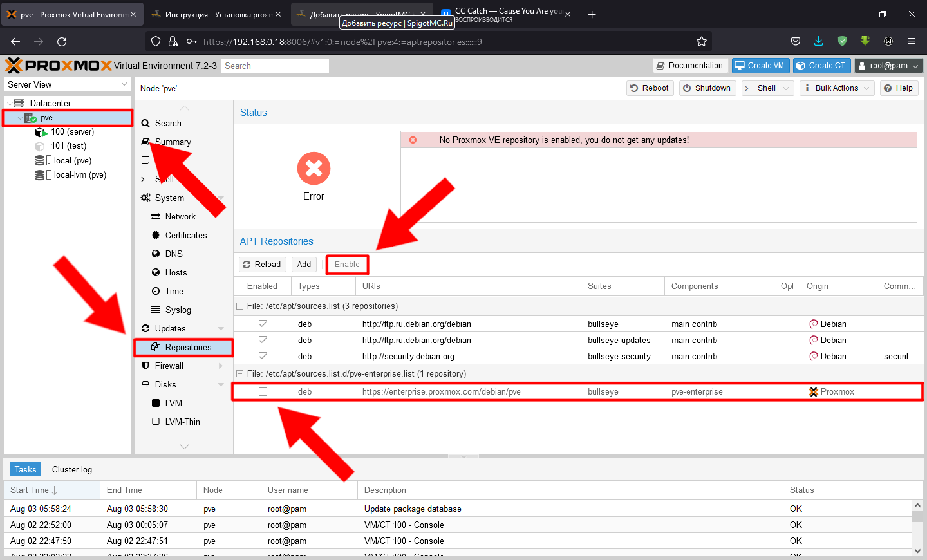
Task: Switch to the 'Инструкция - Установка' browser tab
Action: [x=217, y=14]
